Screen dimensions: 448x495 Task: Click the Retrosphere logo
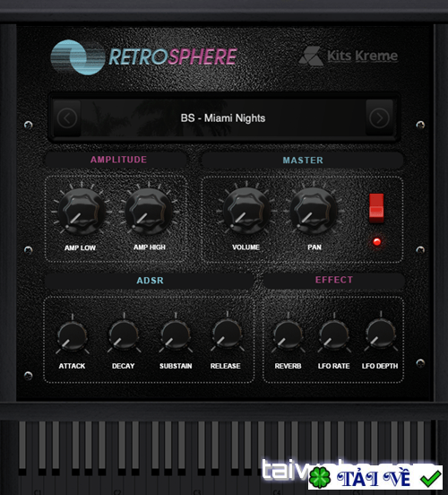(x=143, y=57)
